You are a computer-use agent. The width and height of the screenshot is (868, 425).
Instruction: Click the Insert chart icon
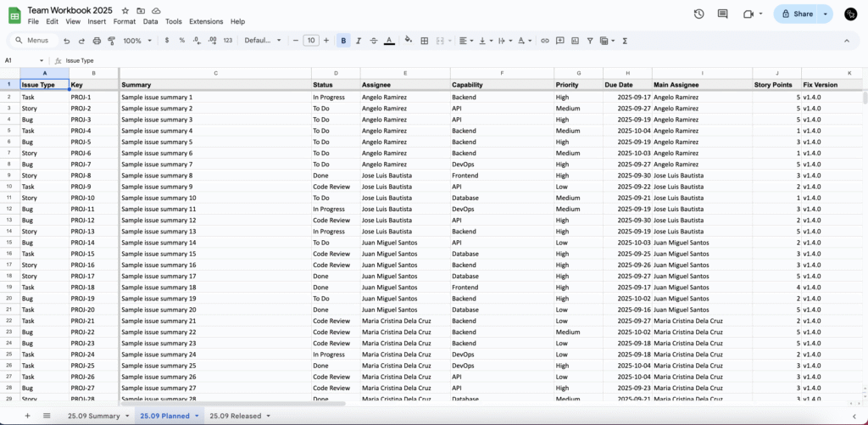click(x=575, y=41)
